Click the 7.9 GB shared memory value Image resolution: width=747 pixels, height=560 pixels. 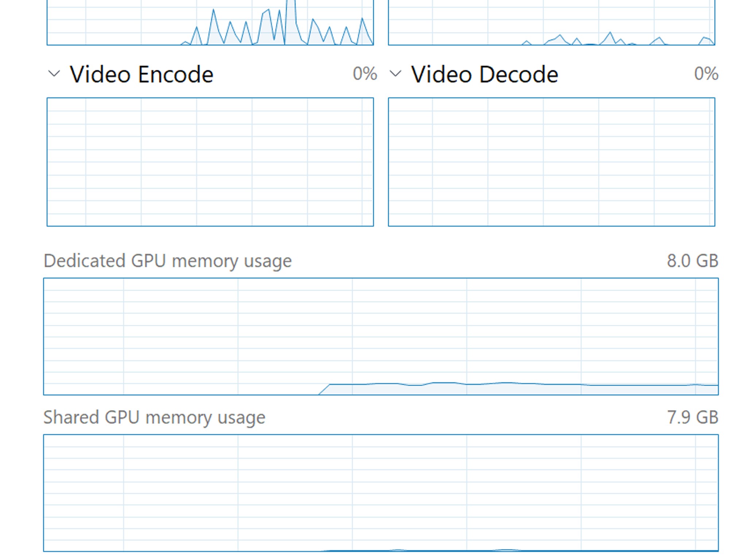tap(693, 417)
